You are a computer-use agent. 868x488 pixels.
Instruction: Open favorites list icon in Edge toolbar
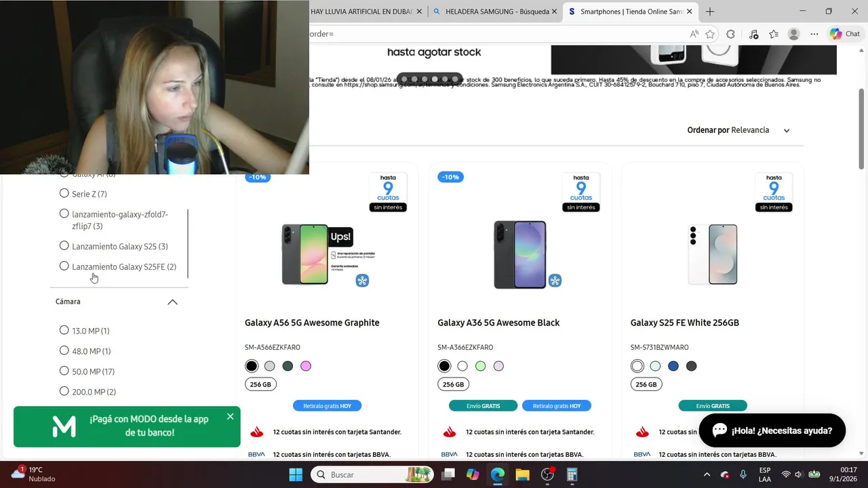(774, 34)
